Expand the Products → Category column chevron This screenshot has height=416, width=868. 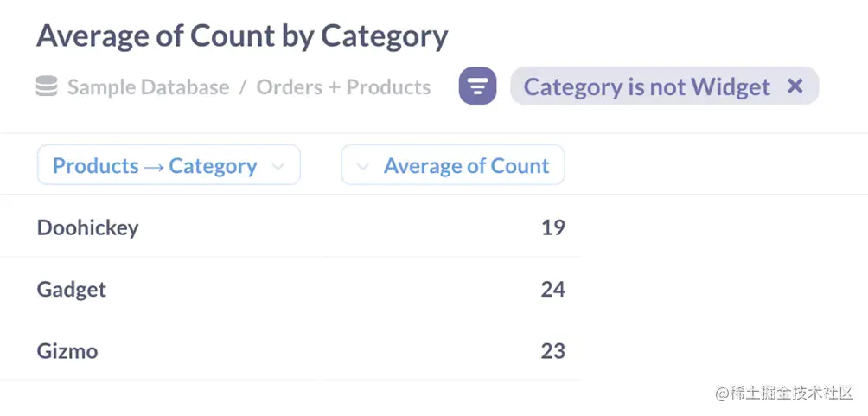click(278, 167)
